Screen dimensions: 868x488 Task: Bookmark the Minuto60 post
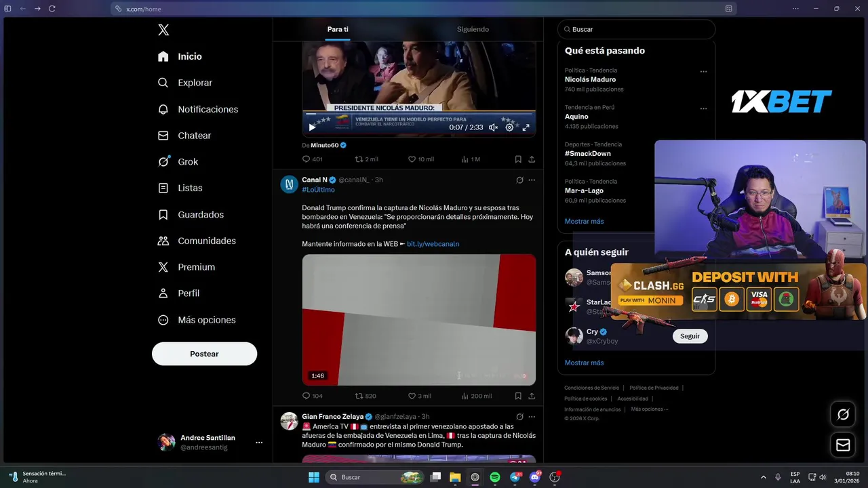point(518,159)
